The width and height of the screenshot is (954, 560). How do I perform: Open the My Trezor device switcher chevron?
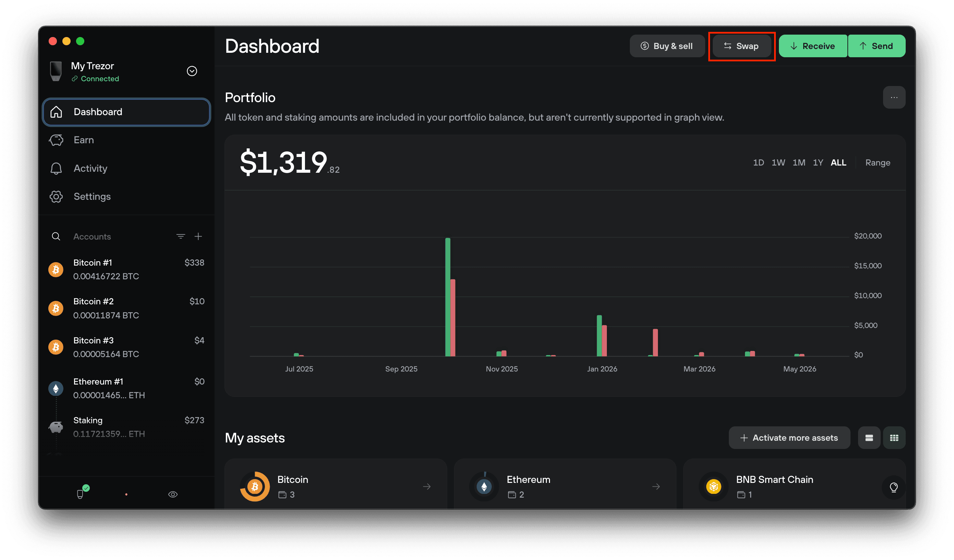pyautogui.click(x=192, y=71)
